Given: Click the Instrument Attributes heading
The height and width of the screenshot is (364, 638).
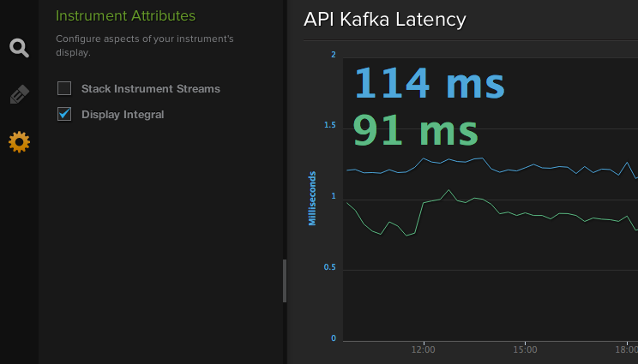Looking at the screenshot, I should tap(125, 15).
